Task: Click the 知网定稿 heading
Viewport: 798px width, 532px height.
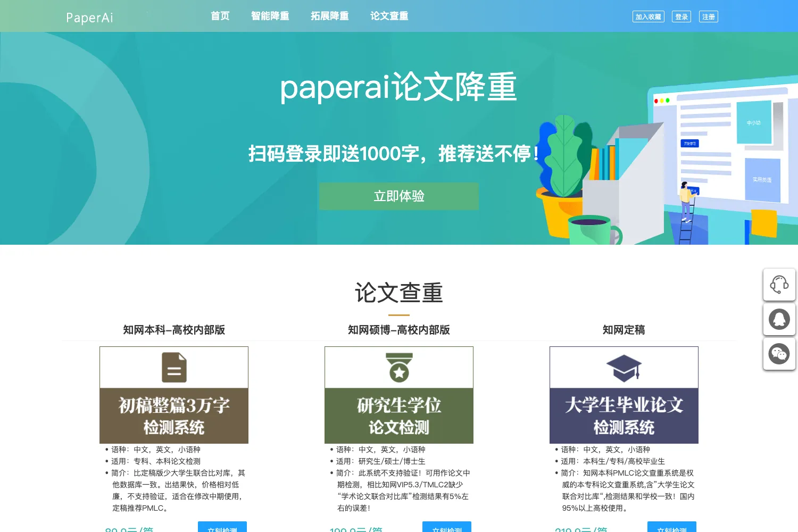Action: 624,330
